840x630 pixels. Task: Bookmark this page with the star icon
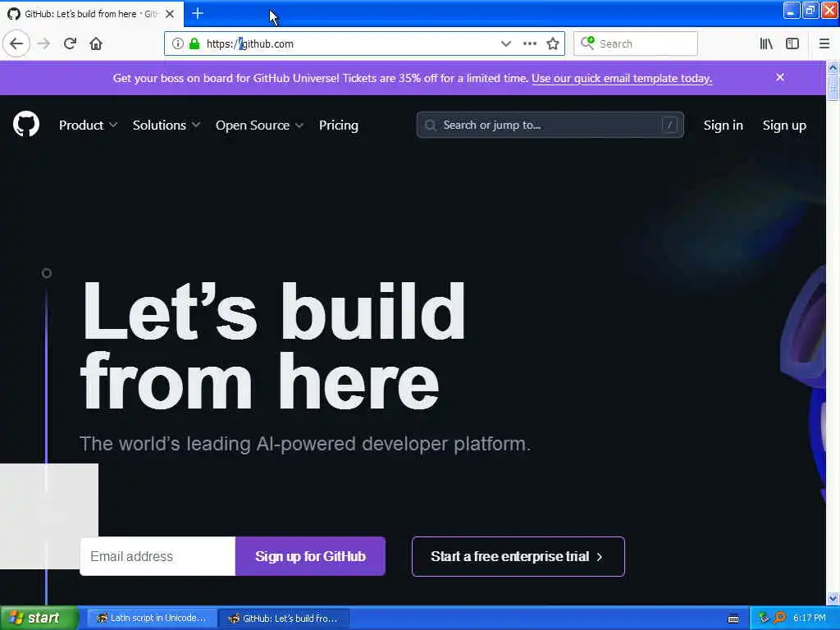click(553, 43)
